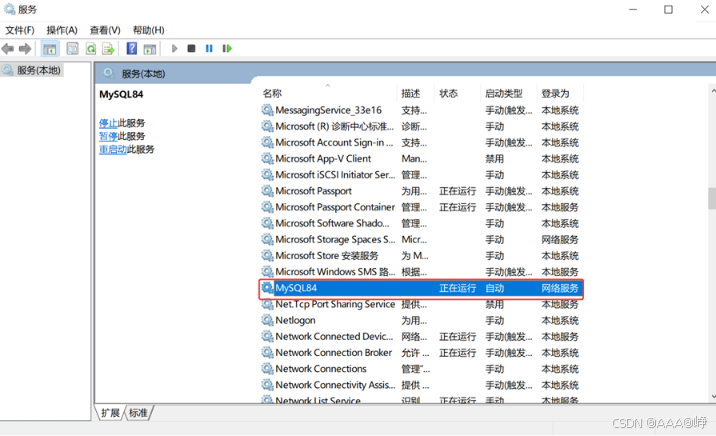Click gear icon of Netlogon row
Screen dimensions: 716x436
pos(267,320)
